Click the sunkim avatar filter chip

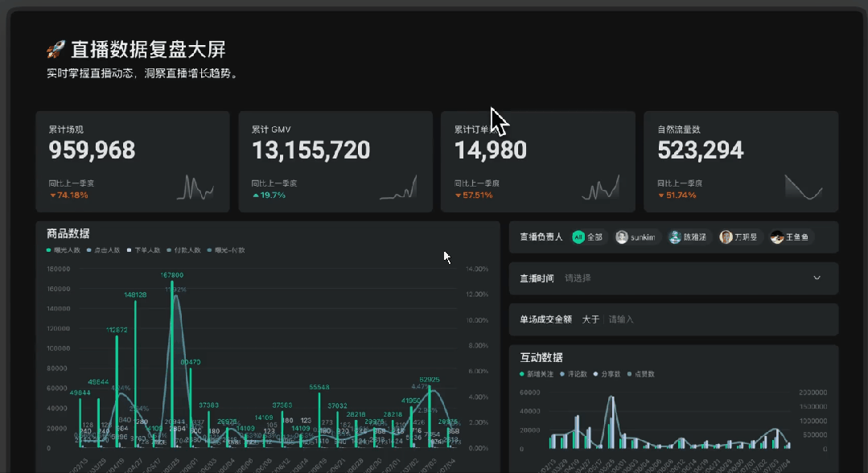pyautogui.click(x=636, y=237)
